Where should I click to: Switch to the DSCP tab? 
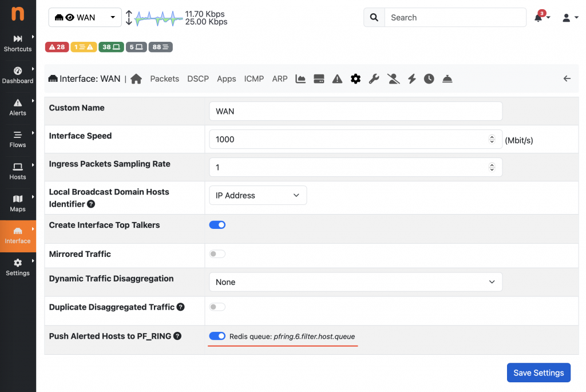point(197,79)
